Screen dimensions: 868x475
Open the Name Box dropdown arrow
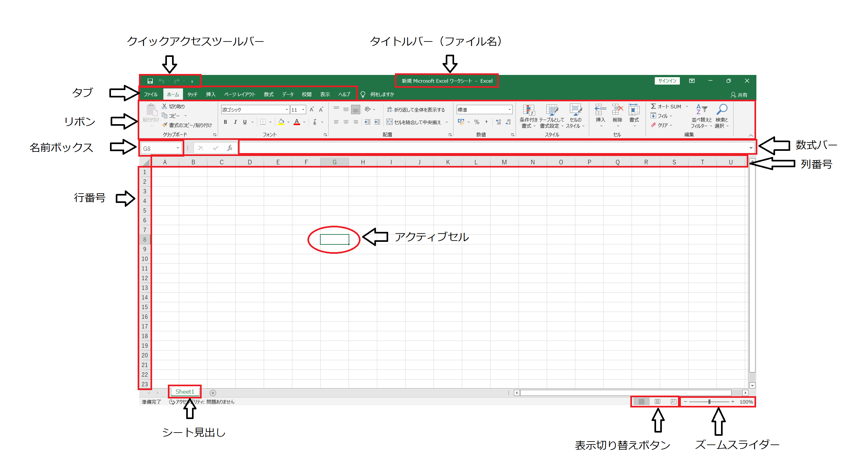[x=178, y=148]
